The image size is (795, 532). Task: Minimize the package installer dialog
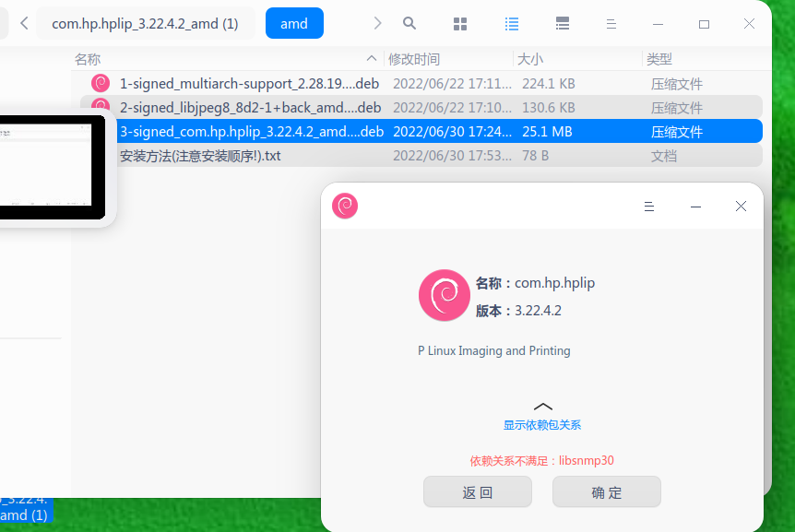(x=695, y=207)
